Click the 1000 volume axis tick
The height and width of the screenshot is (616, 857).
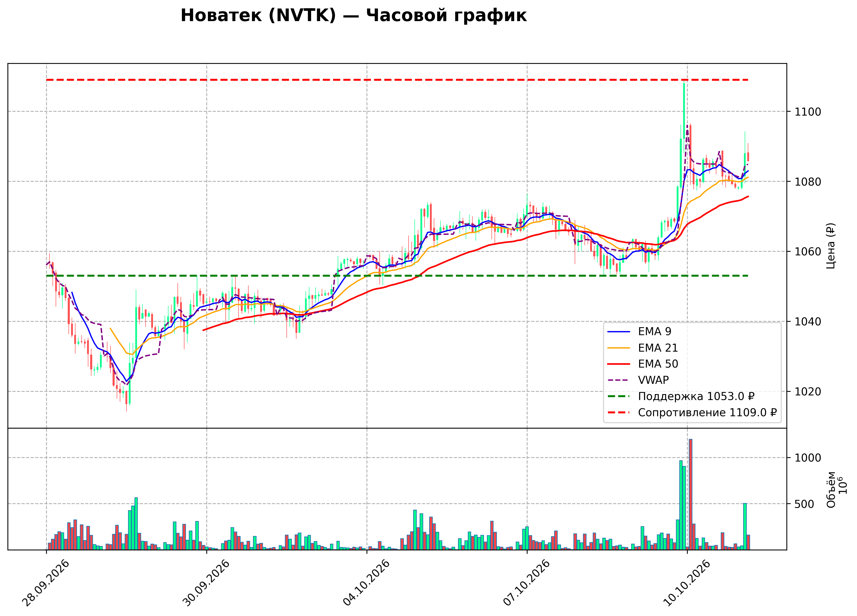point(808,458)
